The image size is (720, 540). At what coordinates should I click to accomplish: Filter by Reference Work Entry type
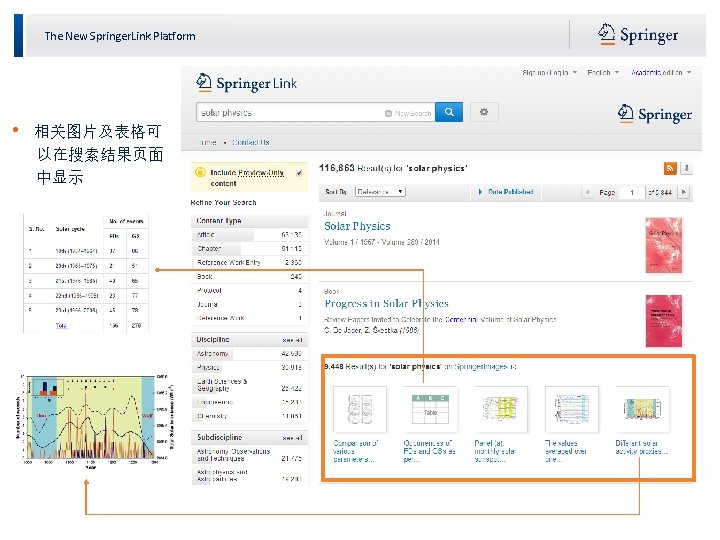coord(249,263)
